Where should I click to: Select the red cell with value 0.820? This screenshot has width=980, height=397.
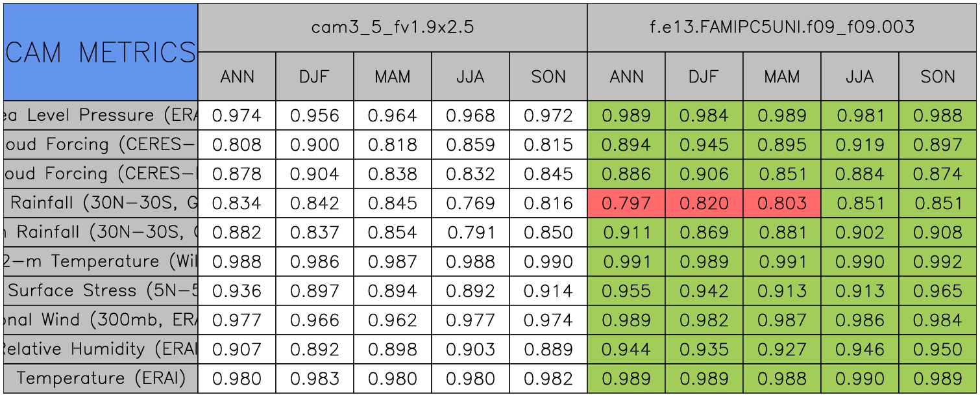click(x=704, y=203)
